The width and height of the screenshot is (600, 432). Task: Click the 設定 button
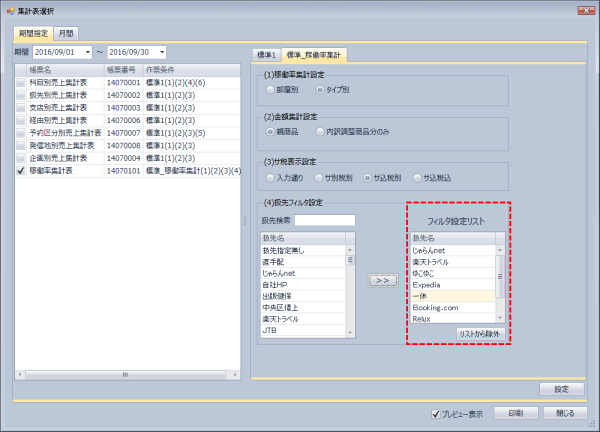click(x=561, y=390)
